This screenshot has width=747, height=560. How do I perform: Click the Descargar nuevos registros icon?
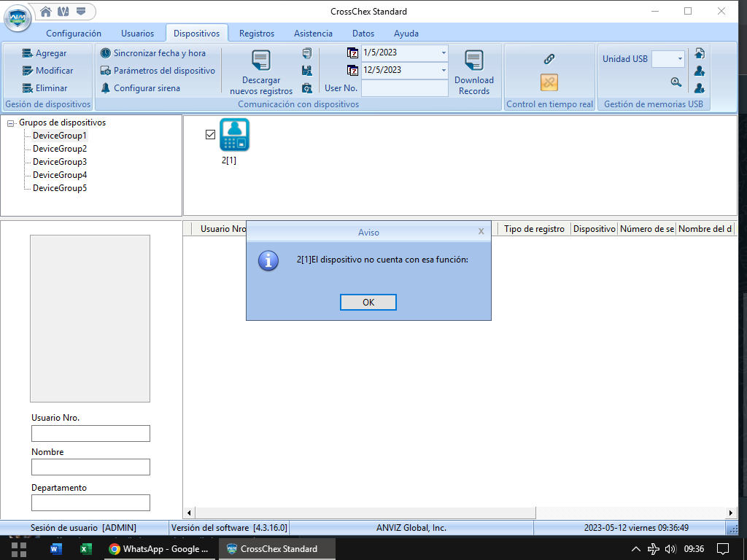(x=261, y=61)
